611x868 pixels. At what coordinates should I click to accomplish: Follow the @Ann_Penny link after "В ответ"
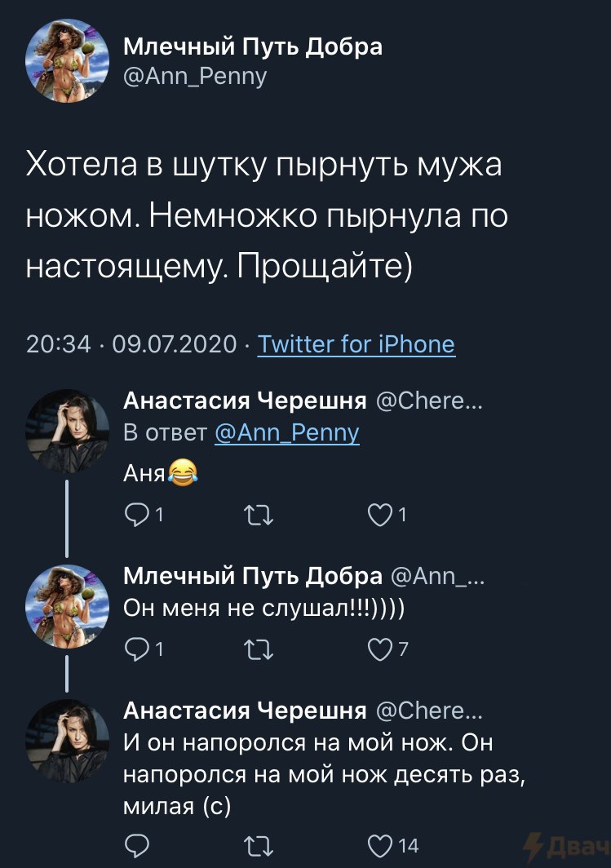(286, 433)
